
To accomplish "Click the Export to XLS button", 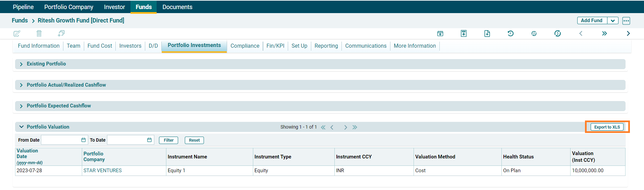I will coord(607,127).
